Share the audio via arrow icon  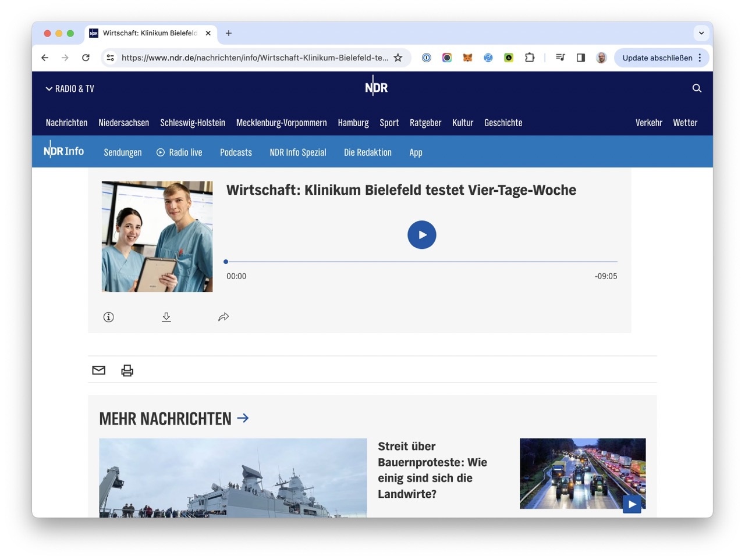pyautogui.click(x=223, y=317)
